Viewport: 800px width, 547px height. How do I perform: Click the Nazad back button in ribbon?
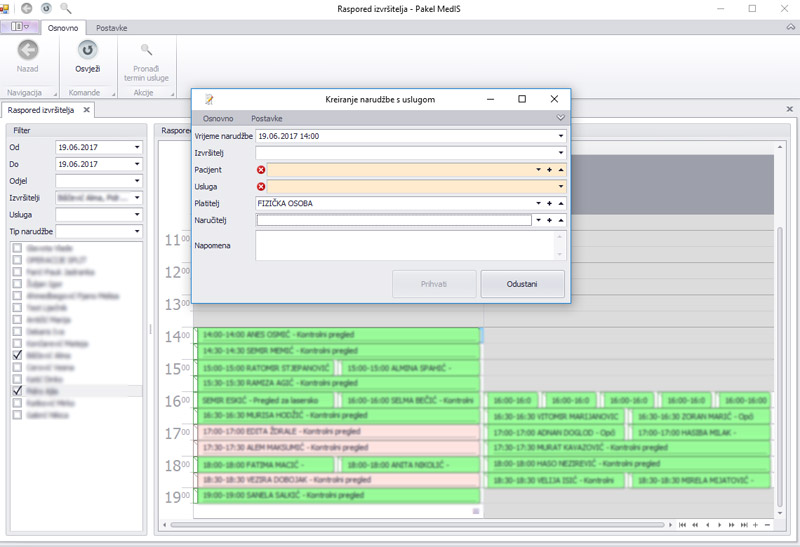point(28,57)
